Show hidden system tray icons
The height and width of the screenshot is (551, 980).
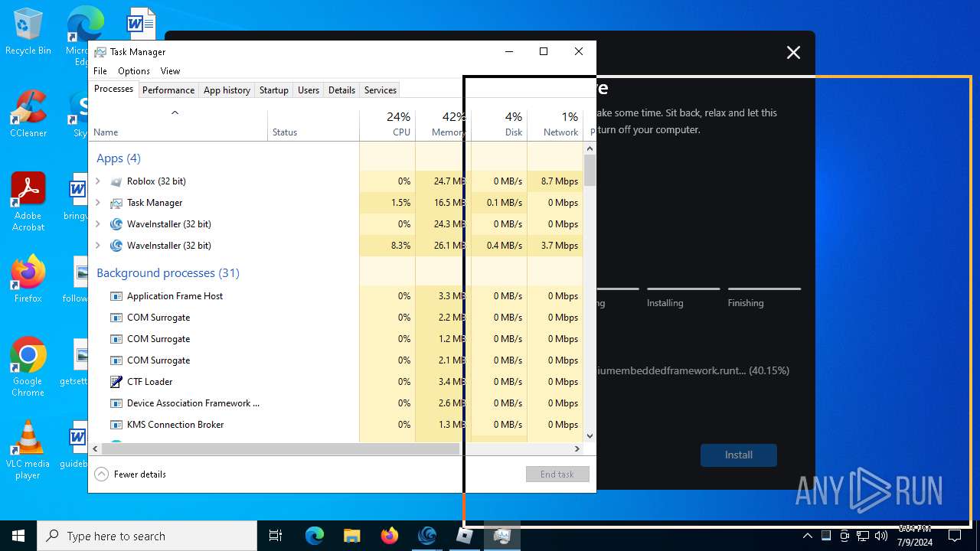click(807, 536)
